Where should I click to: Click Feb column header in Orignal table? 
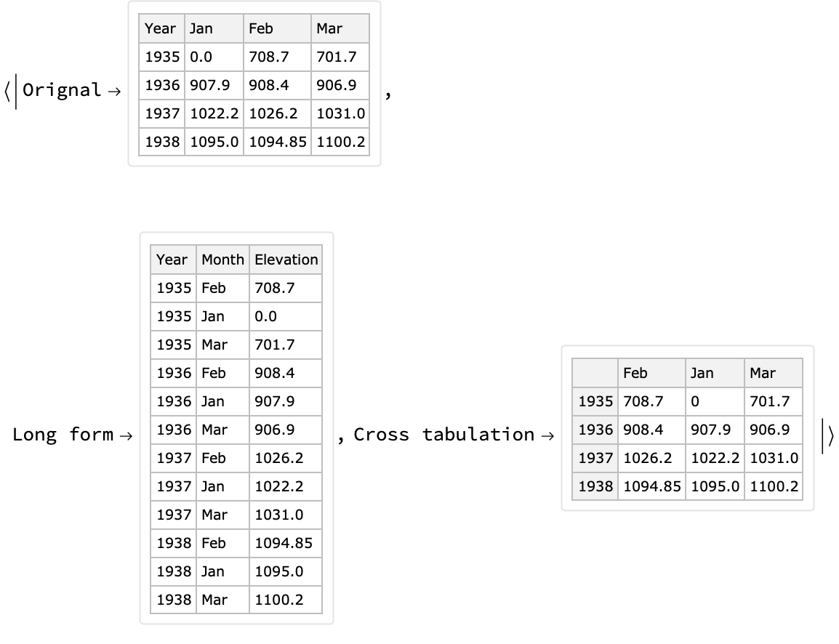coord(261,28)
